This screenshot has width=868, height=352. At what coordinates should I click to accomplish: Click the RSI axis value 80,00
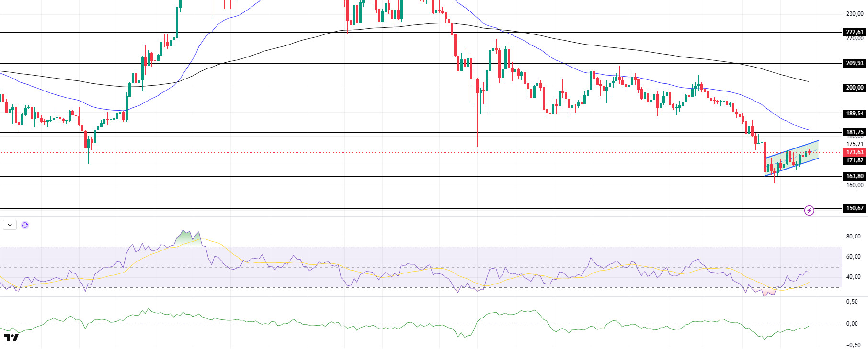coord(853,237)
